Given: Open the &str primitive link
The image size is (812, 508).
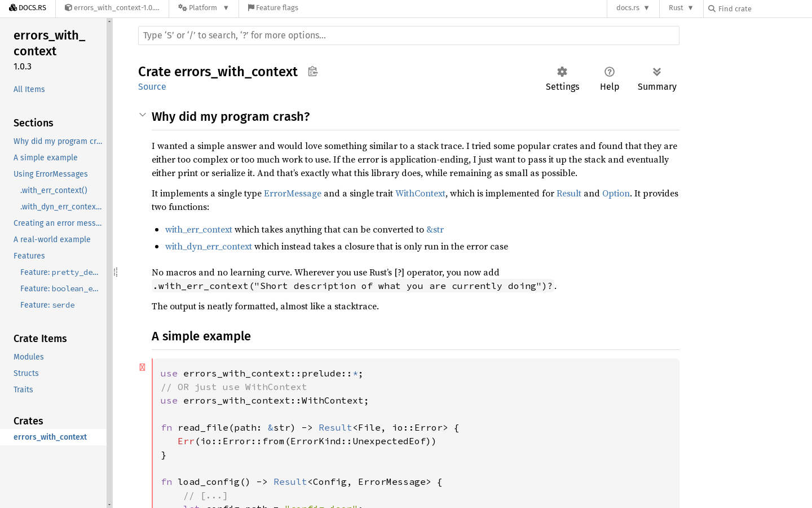Looking at the screenshot, I should [x=435, y=229].
